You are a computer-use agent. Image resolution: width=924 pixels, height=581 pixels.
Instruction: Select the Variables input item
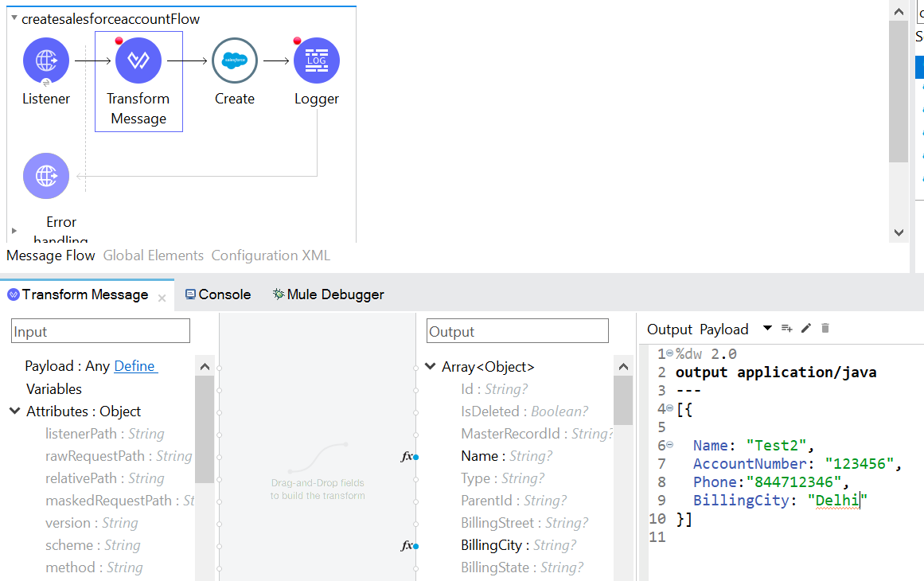tap(54, 389)
